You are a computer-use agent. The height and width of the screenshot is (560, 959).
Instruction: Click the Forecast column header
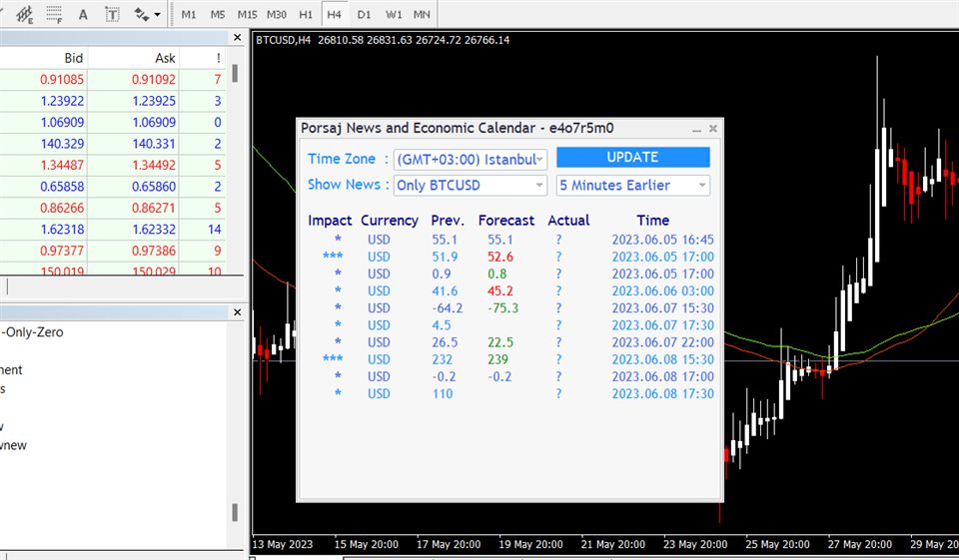coord(506,221)
